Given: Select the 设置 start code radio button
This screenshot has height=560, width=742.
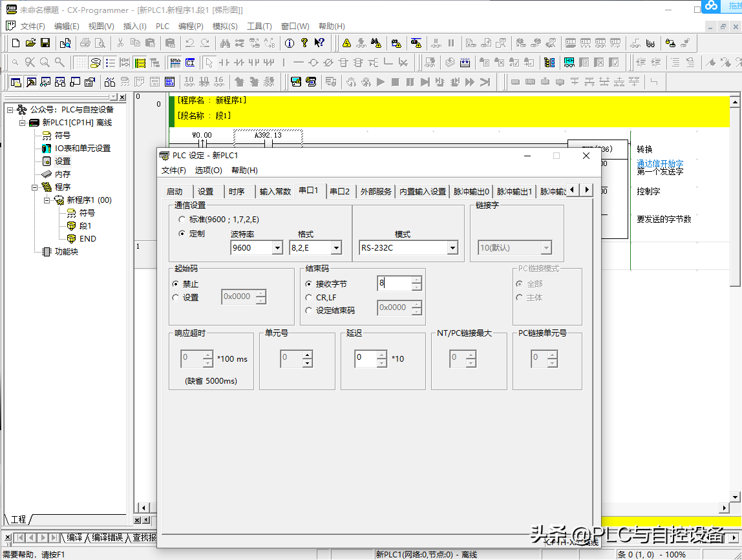Looking at the screenshot, I should (x=176, y=298).
